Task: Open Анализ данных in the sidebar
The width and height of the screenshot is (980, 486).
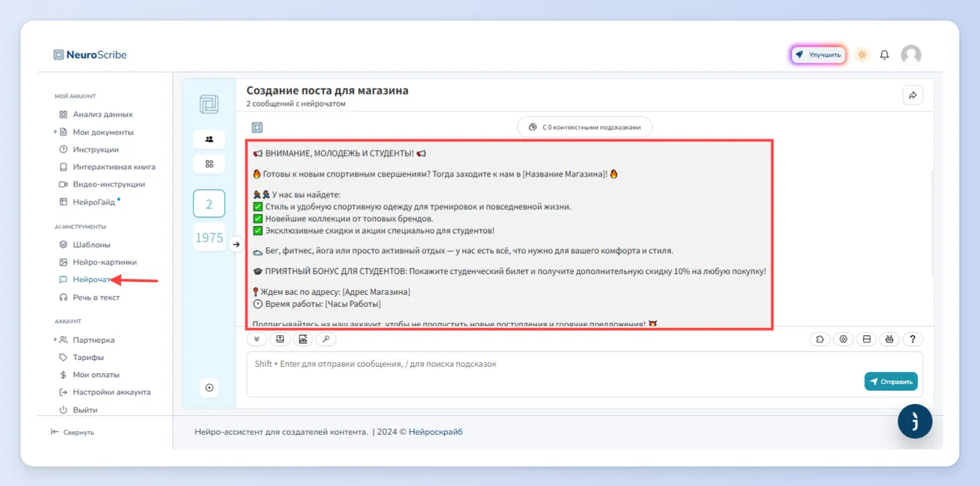Action: point(96,114)
